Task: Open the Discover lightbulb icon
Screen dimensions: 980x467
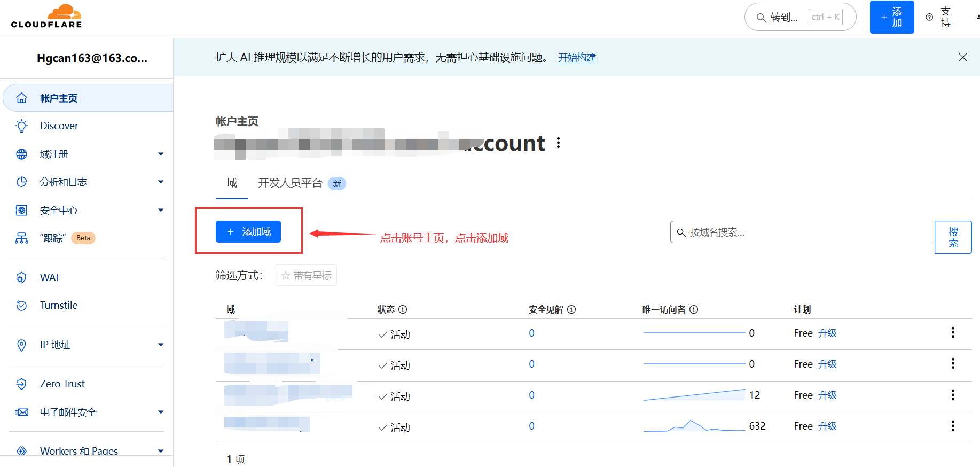Action: (21, 126)
